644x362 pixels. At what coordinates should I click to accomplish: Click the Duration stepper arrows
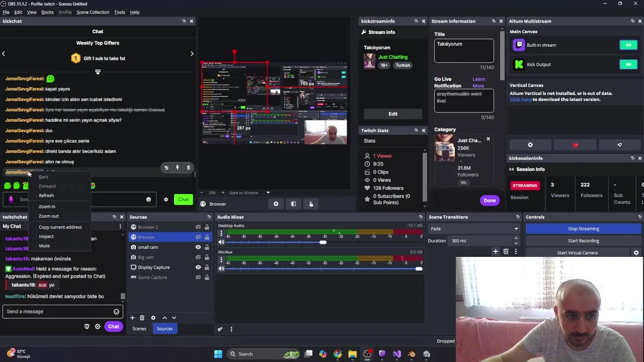pyautogui.click(x=516, y=241)
